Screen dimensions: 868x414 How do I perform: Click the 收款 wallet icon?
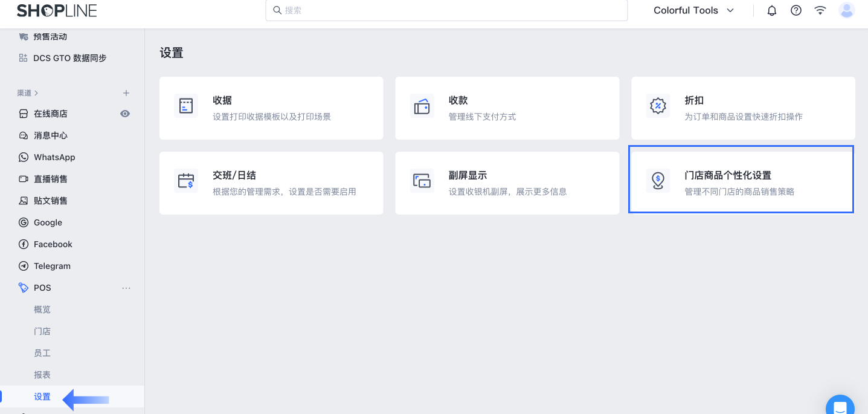422,106
